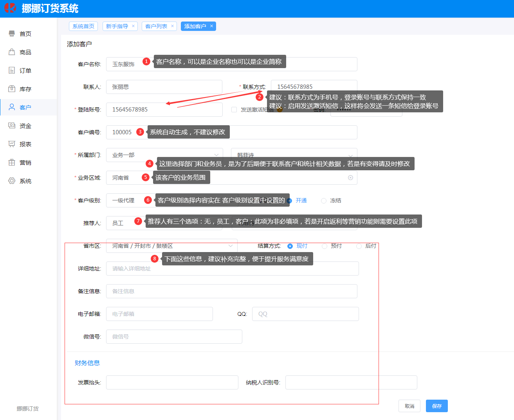Expand the 所属部门 dropdown showing 业务一部
514x420 pixels.
[x=164, y=155]
